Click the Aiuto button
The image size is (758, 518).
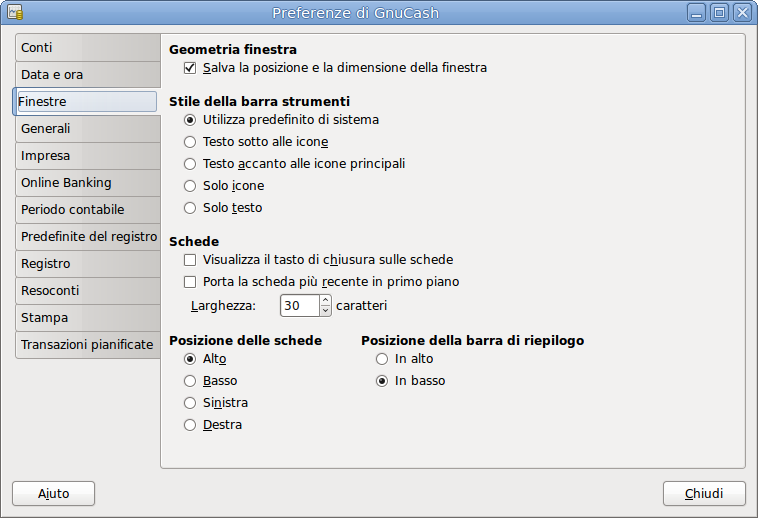[x=53, y=494]
